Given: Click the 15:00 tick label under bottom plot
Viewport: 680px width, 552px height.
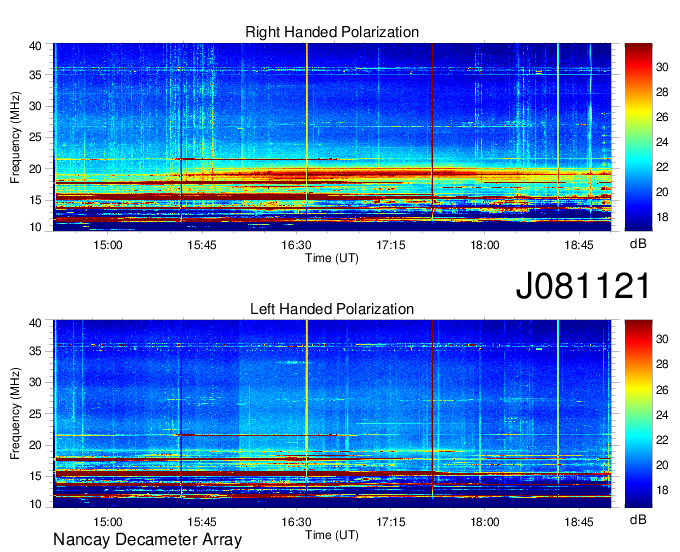Looking at the screenshot, I should (x=108, y=522).
